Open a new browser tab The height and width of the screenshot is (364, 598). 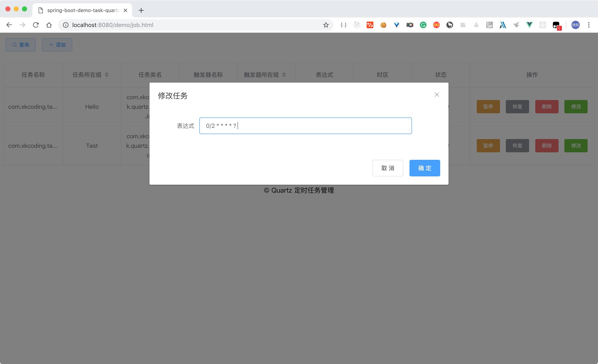pos(141,10)
